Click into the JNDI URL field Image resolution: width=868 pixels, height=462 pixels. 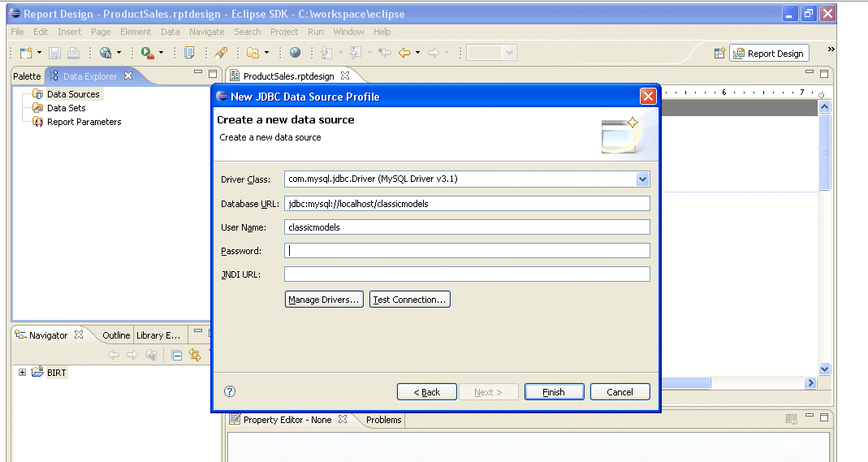click(x=467, y=274)
